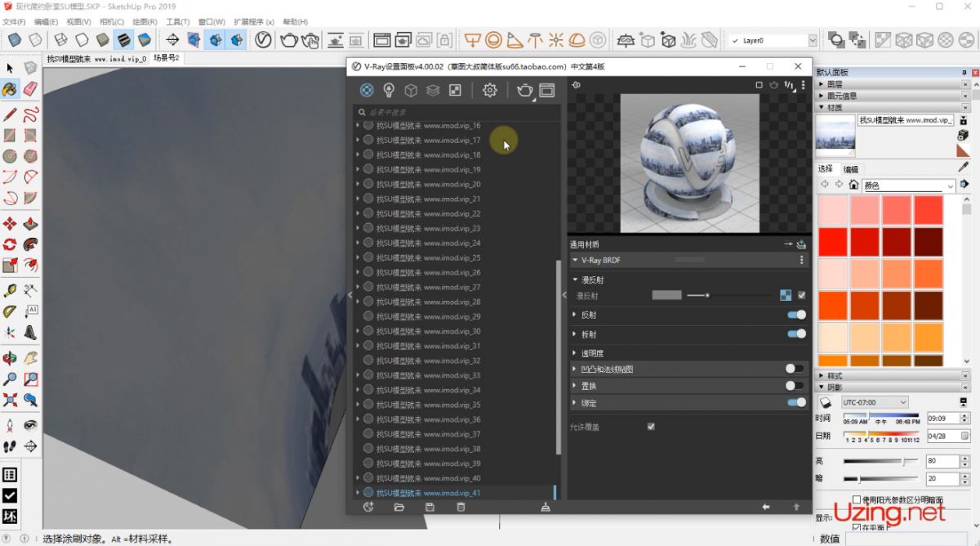This screenshot has width=980, height=546.
Task: Click the delete material trash icon
Action: tap(461, 507)
